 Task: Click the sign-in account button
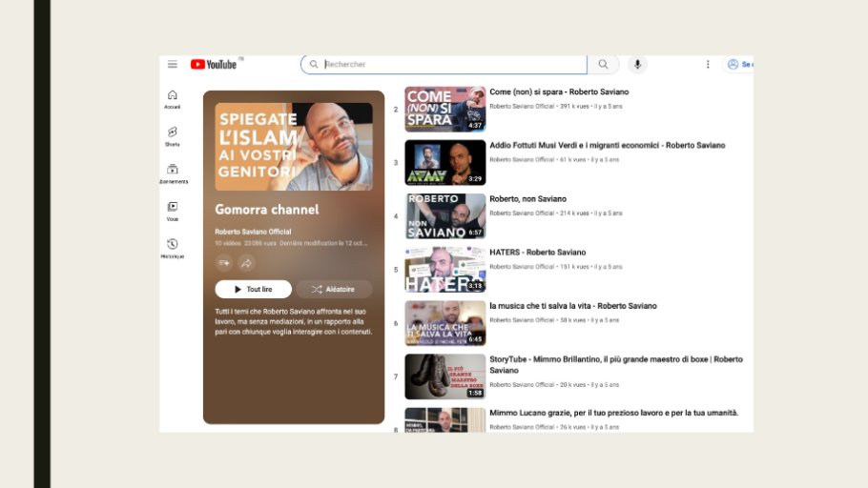click(739, 64)
